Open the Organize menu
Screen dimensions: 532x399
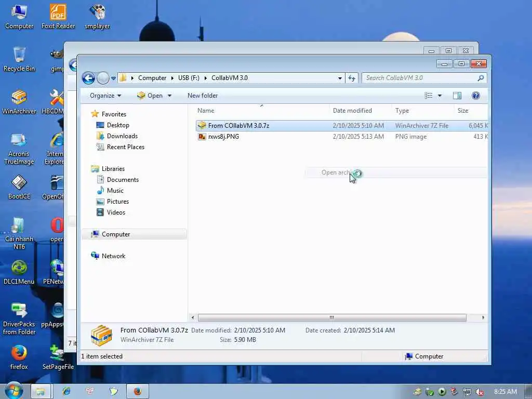coord(105,96)
